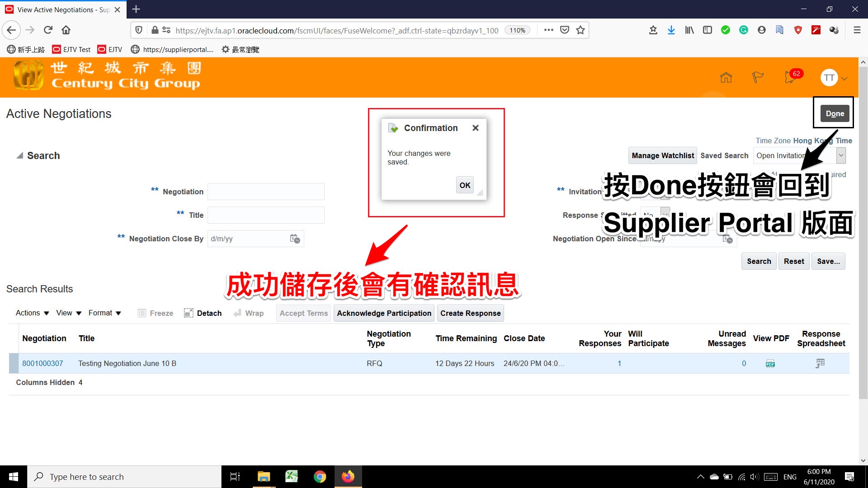Screen dimensions: 868x488
Task: Open File Explorer from taskbar
Action: point(264,477)
